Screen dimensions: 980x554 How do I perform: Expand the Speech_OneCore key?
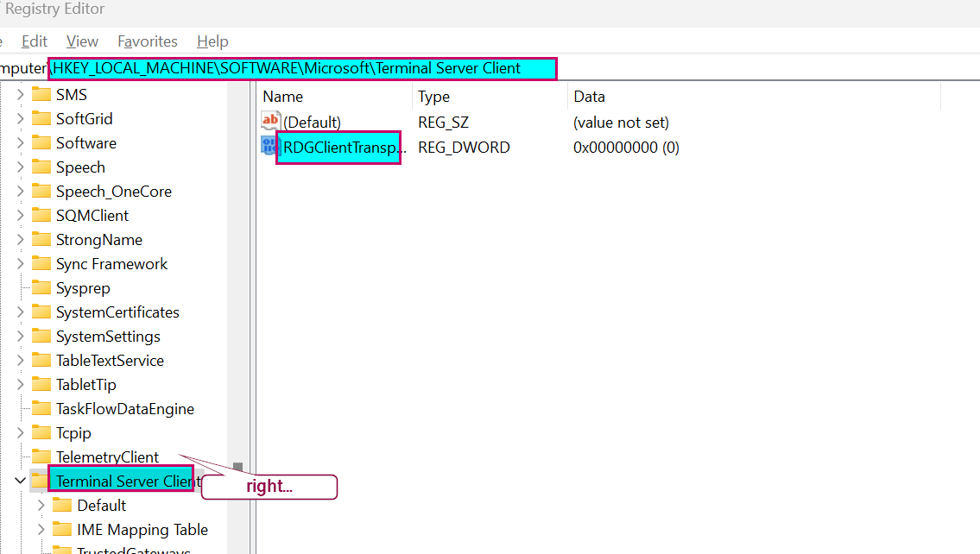(20, 191)
